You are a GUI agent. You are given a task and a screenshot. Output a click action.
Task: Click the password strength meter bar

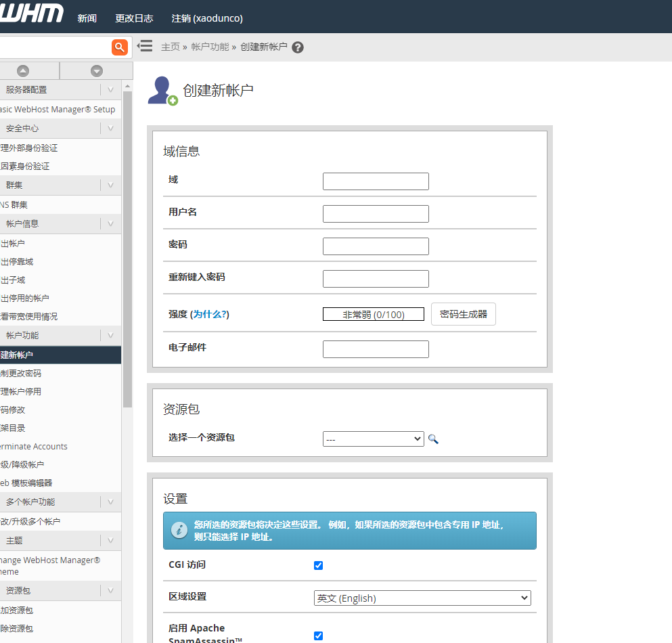point(373,314)
